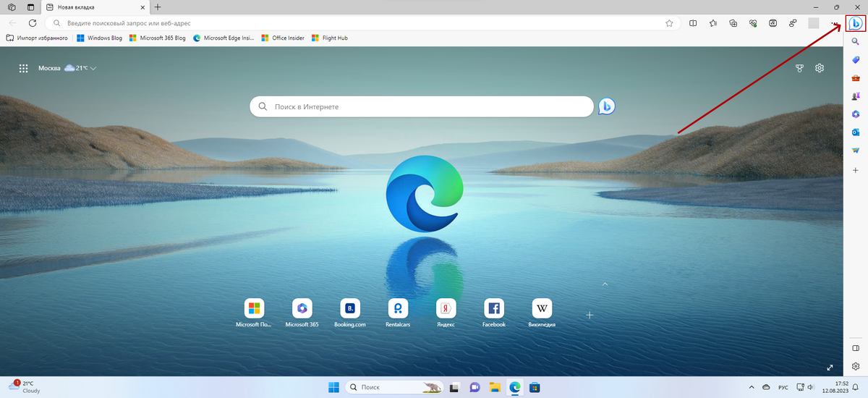Add a new quick link site
The width and height of the screenshot is (868, 398).
pos(590,315)
